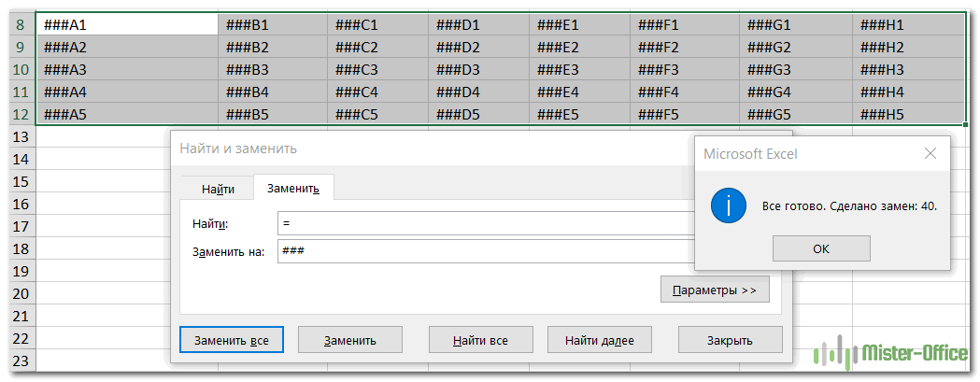Click the Найти далее button
This screenshot has width=980, height=382.
point(600,340)
